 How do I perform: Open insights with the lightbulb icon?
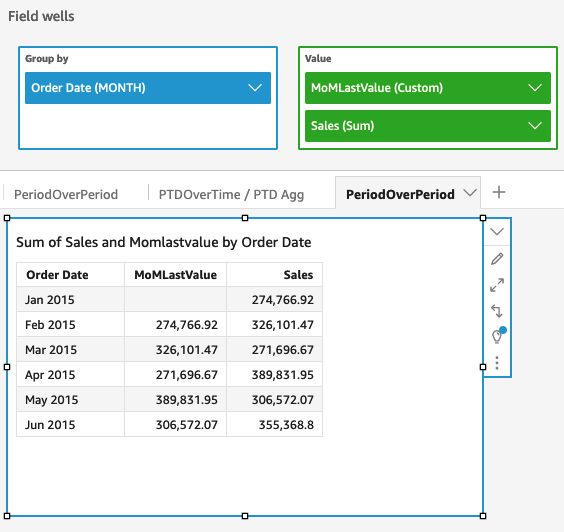pyautogui.click(x=498, y=336)
